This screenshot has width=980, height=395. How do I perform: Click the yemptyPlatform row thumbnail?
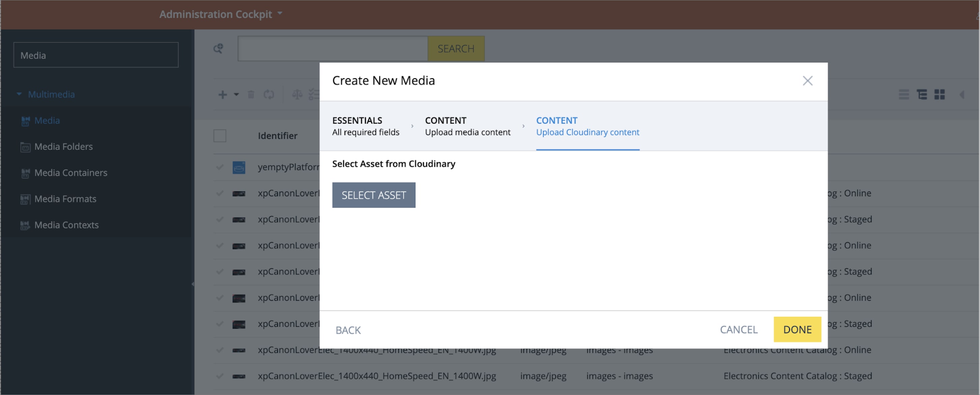point(238,167)
